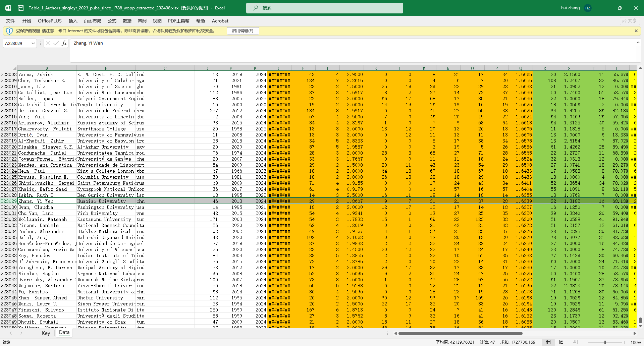Click the zoom out minus icon
This screenshot has height=346, width=644.
(x=585, y=342)
